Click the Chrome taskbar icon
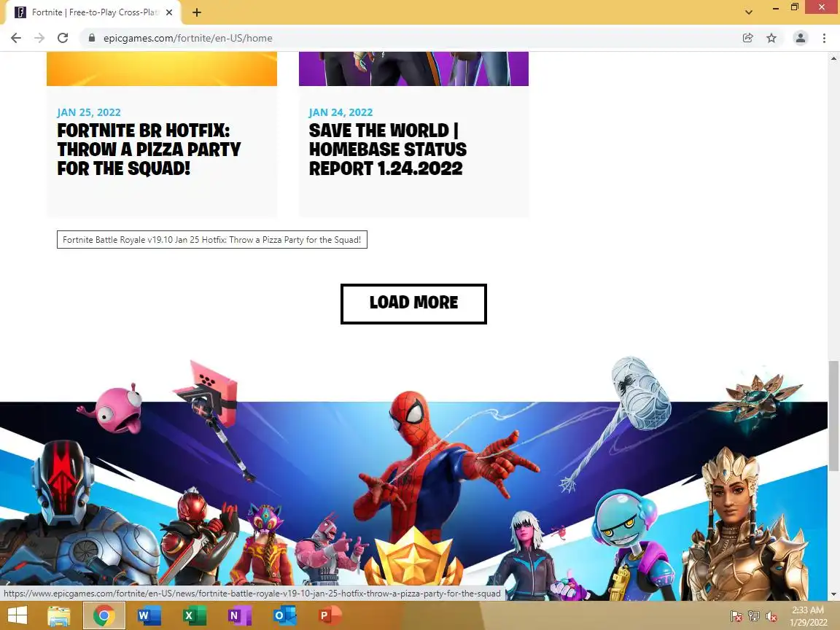The image size is (840, 630). point(104,615)
